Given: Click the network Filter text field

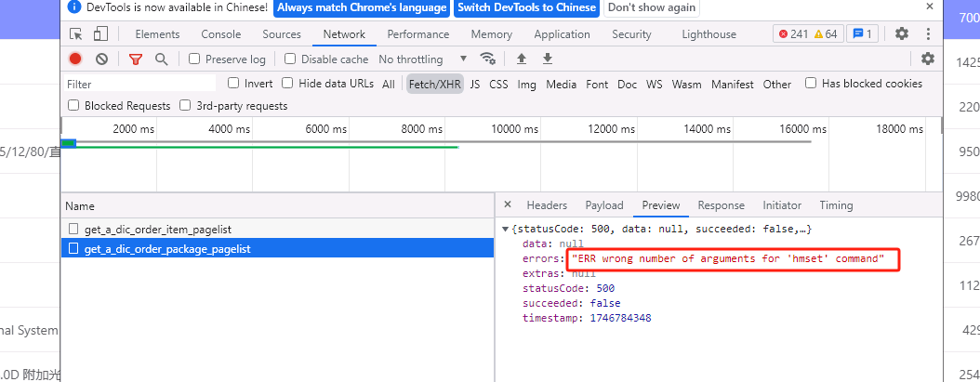Looking at the screenshot, I should [140, 84].
